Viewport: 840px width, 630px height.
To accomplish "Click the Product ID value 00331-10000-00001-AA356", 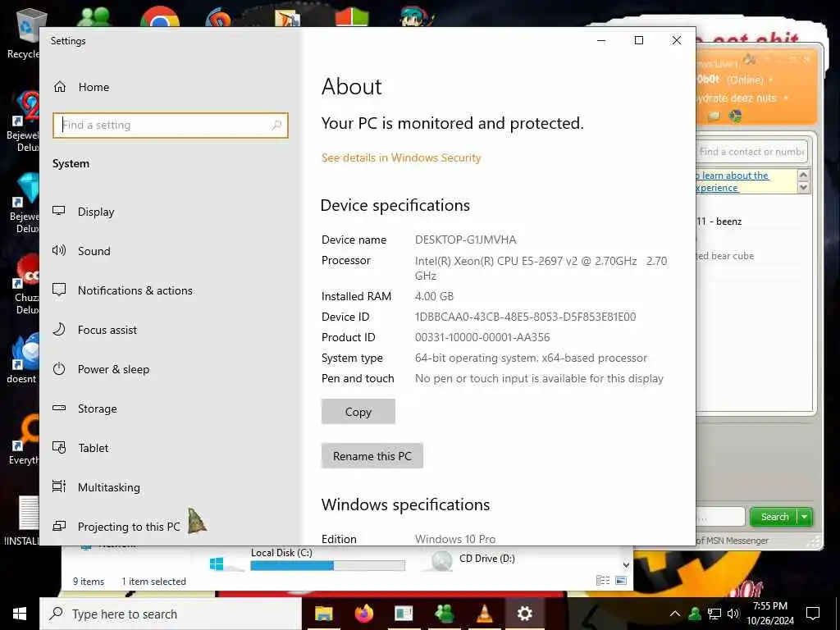I will point(482,337).
